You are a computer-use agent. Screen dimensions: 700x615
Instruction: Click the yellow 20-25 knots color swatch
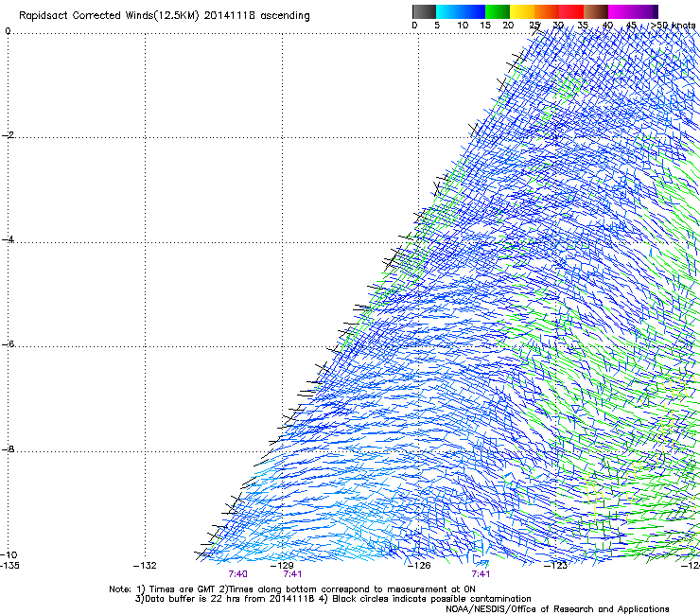click(522, 11)
